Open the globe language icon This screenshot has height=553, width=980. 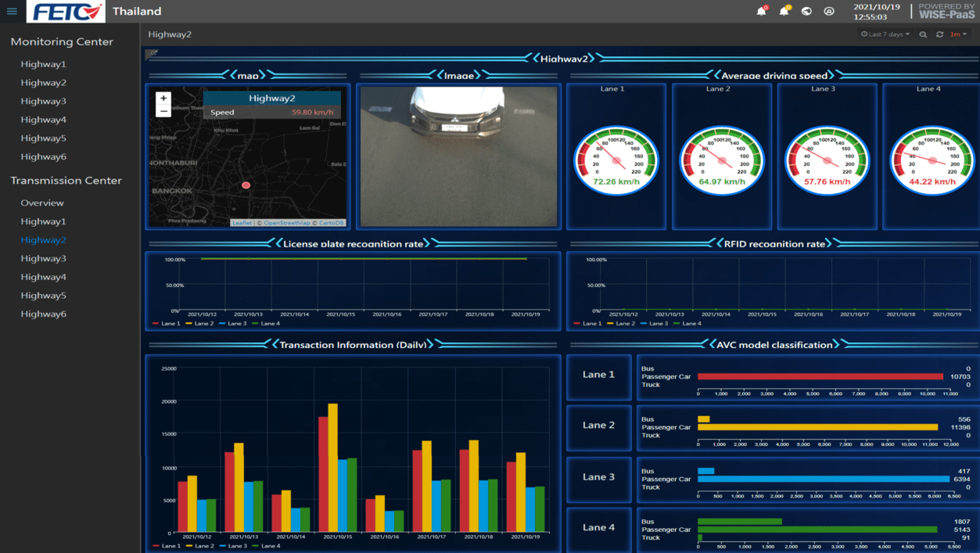(806, 11)
